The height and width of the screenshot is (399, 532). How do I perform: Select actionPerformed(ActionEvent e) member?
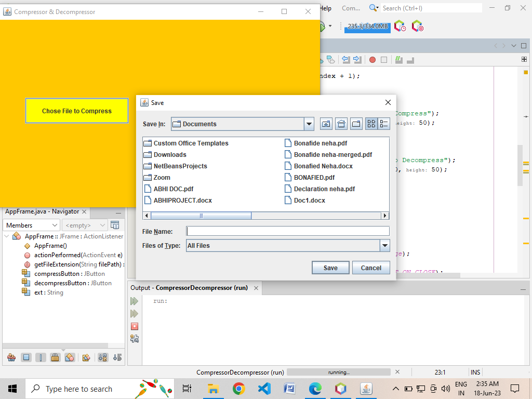[x=73, y=255]
